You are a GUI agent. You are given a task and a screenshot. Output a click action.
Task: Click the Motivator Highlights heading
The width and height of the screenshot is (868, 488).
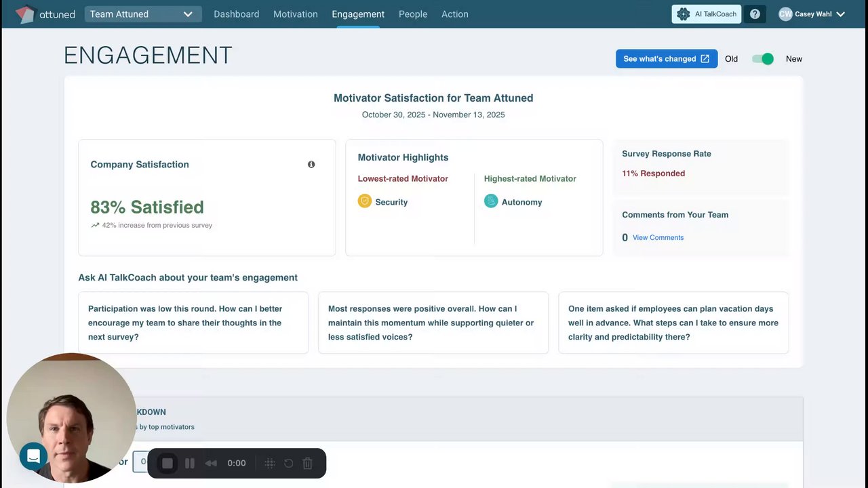click(x=403, y=157)
